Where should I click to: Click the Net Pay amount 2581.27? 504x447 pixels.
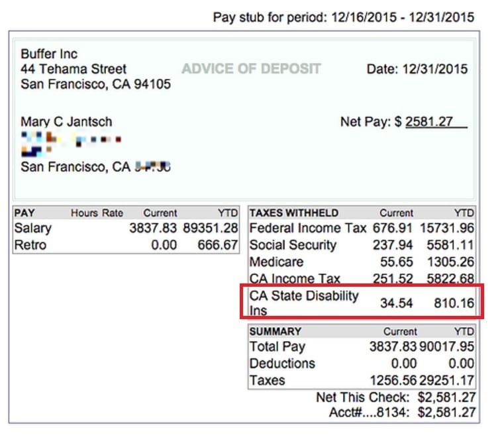(x=428, y=122)
